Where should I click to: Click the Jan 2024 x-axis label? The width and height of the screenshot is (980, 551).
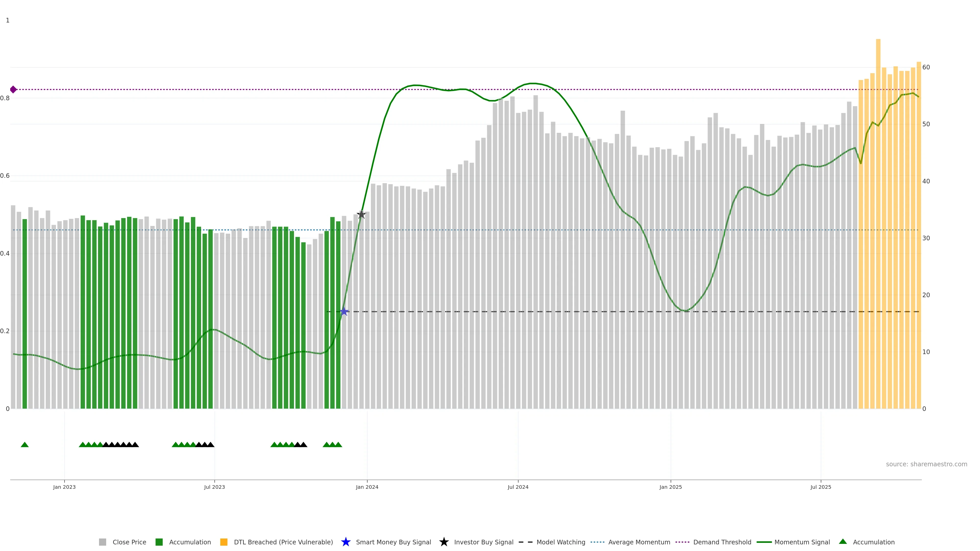[x=367, y=487]
